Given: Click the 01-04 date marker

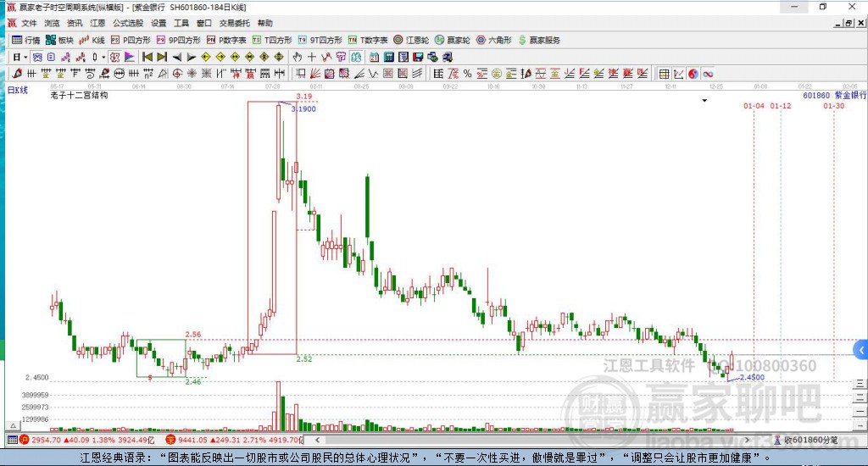Looking at the screenshot, I should (754, 106).
